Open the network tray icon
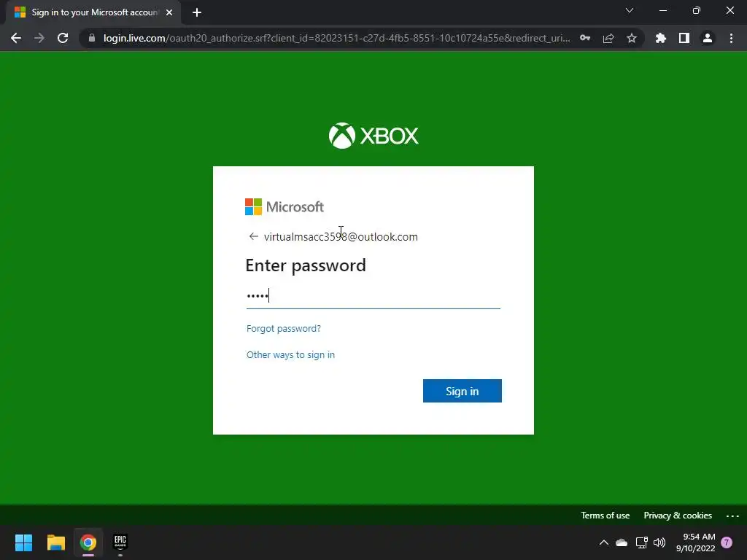747x560 pixels. (x=642, y=542)
